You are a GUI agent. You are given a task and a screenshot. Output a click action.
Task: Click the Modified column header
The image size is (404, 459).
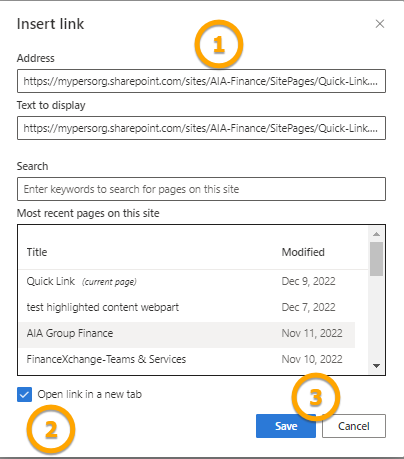pos(303,252)
